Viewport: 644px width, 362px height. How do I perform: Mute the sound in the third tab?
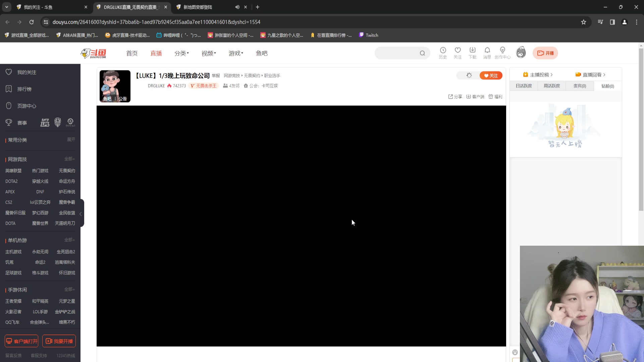237,7
